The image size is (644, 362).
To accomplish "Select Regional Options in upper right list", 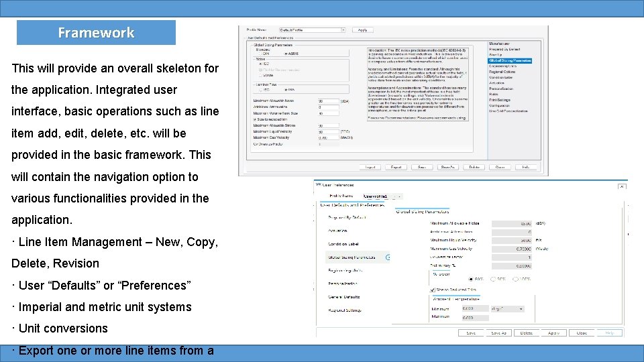I will (x=502, y=72).
